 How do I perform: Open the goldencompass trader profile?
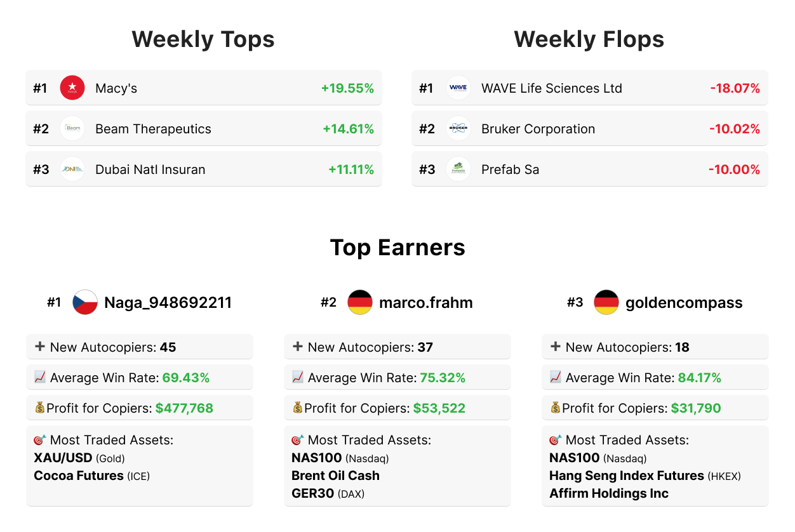point(684,303)
